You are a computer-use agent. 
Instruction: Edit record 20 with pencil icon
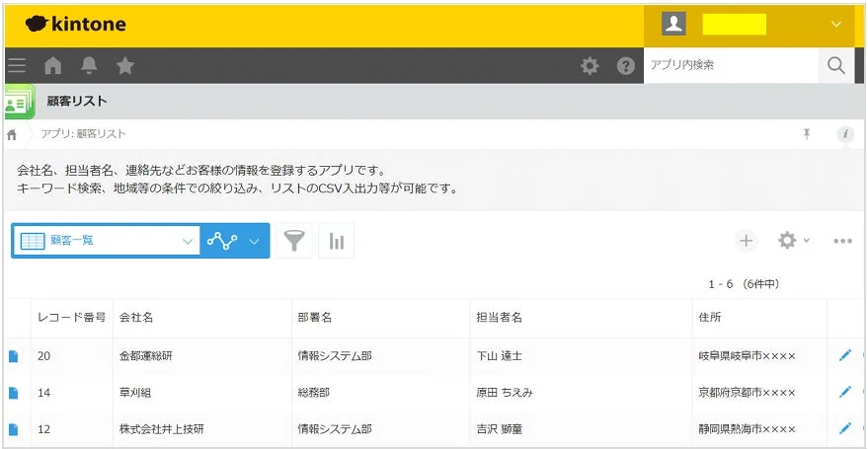click(x=844, y=355)
